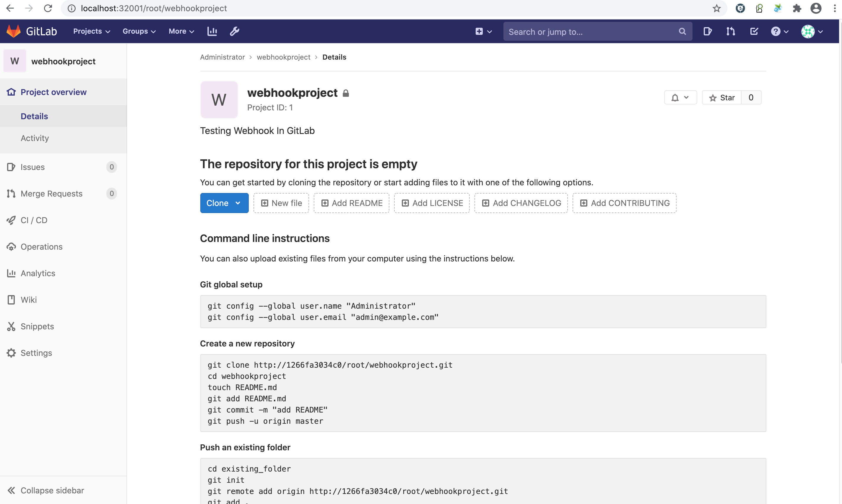
Task: Open instance statistics chart icon in header
Action: pyautogui.click(x=212, y=31)
